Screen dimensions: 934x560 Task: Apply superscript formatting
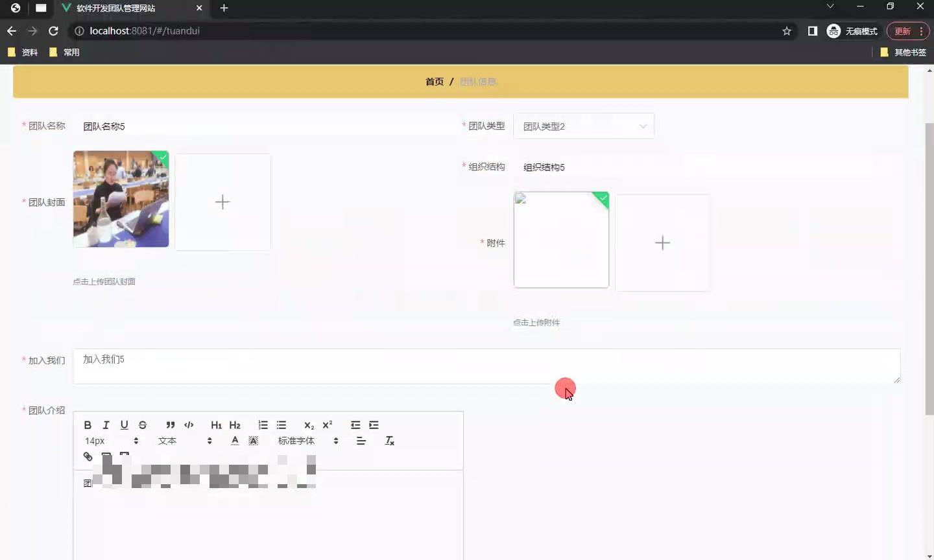(x=328, y=425)
